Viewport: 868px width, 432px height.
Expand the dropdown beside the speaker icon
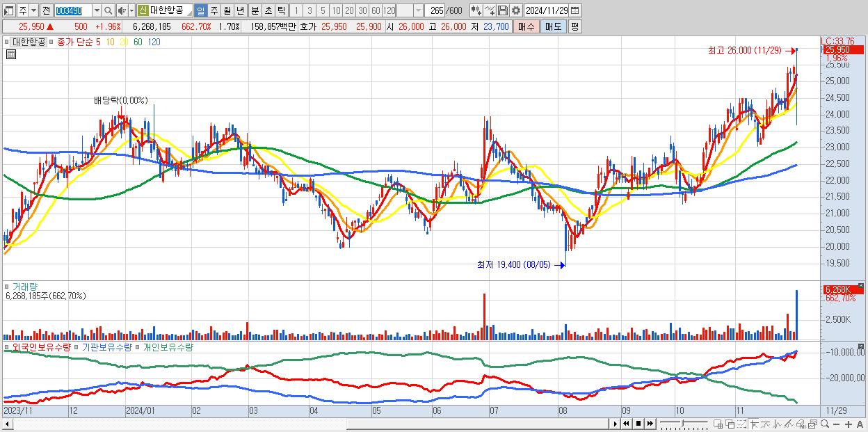[x=131, y=10]
